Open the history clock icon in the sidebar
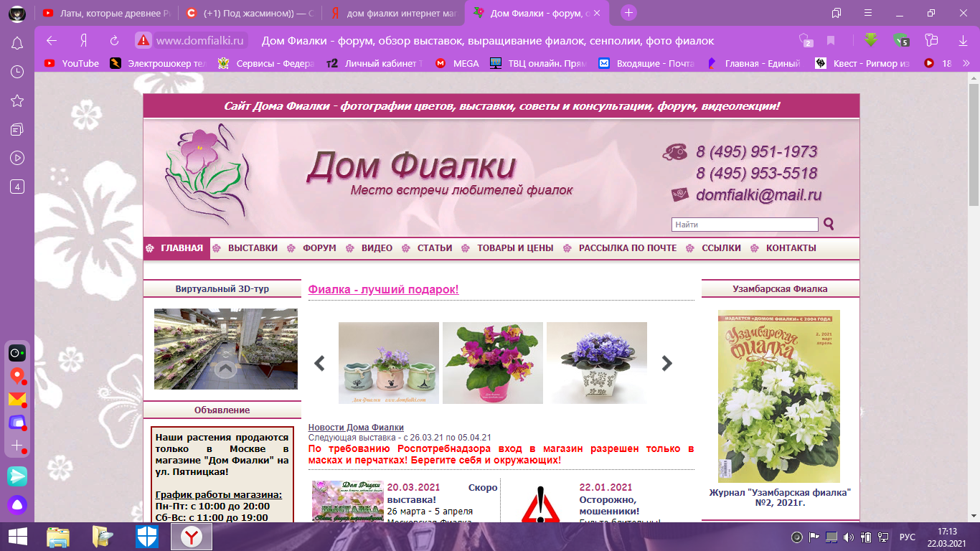The height and width of the screenshot is (551, 980). [x=17, y=72]
